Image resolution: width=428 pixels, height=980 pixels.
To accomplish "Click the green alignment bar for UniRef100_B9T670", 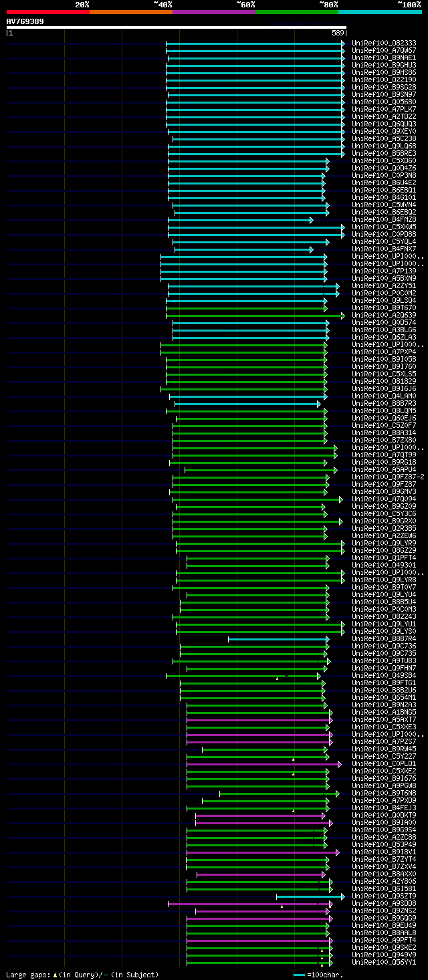I will 246,308.
